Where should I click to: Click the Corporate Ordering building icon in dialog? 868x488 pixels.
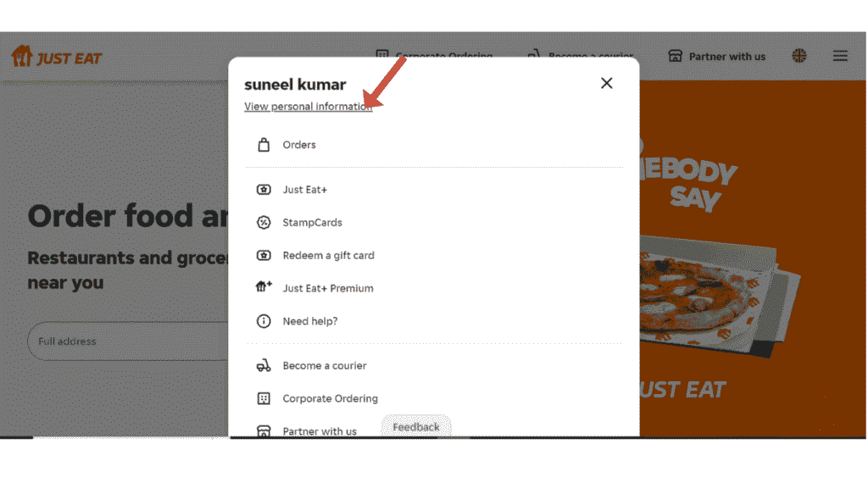[264, 398]
